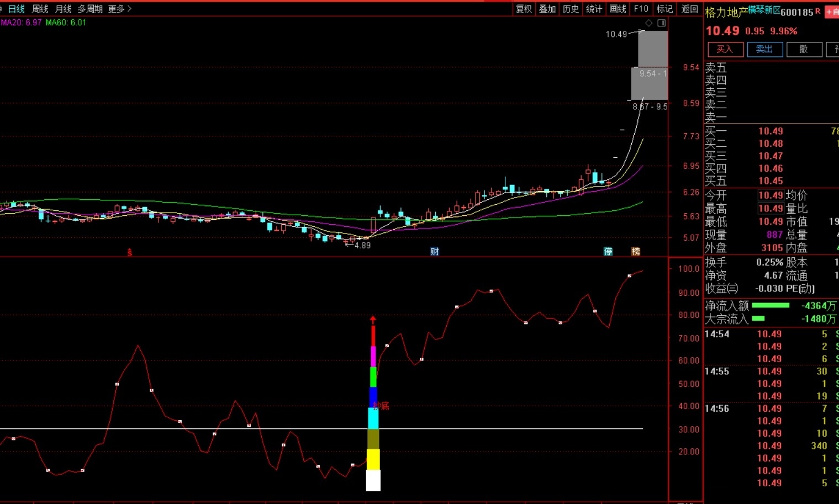Click tick trade with volume 340
Viewport: 839px width, 504px height.
(x=772, y=446)
